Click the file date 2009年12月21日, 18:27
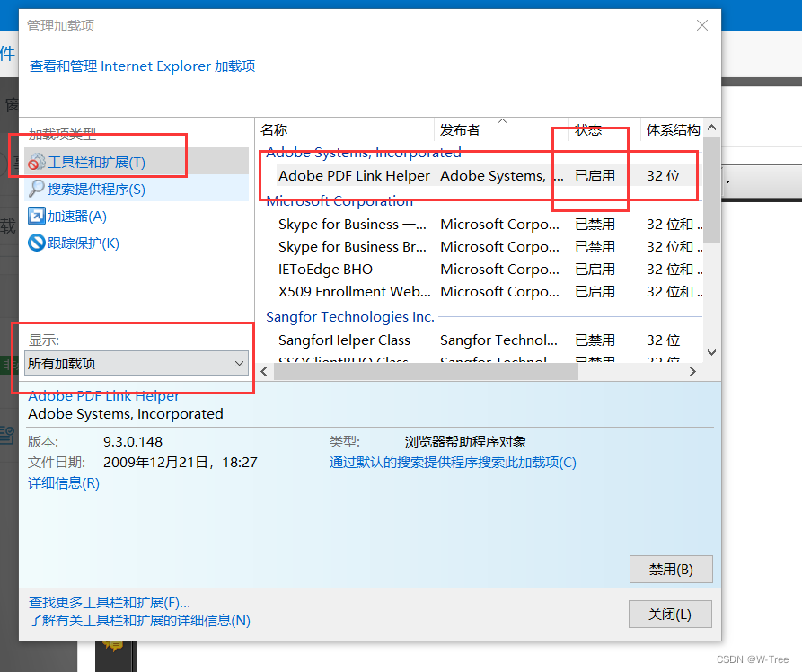802x672 pixels. point(181,463)
